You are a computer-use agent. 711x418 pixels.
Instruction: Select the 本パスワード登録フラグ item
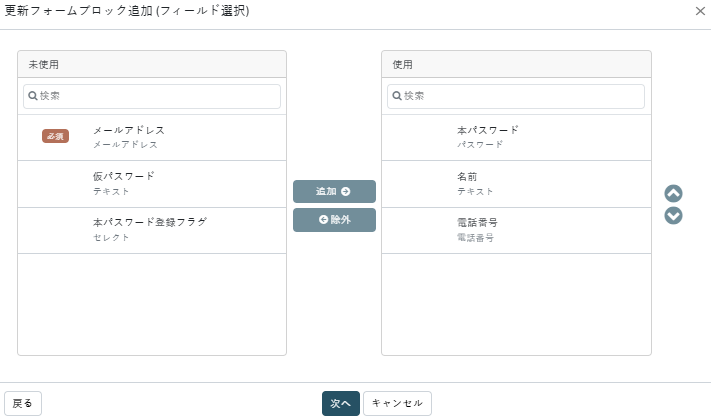[152, 230]
